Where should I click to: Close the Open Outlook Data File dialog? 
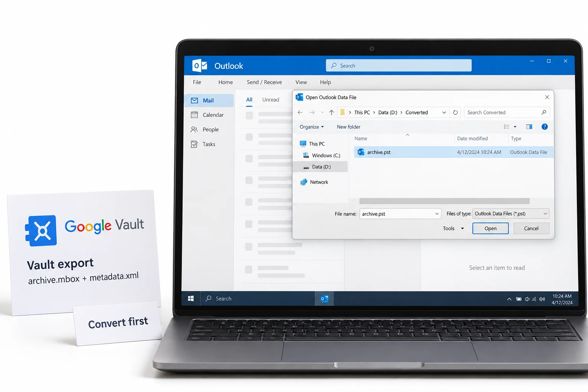(547, 97)
